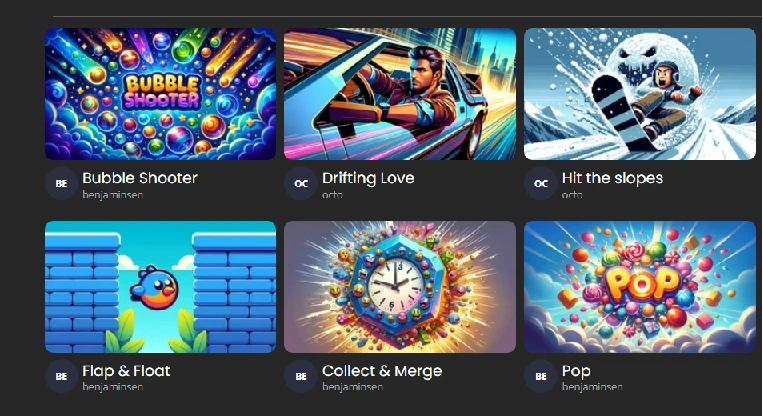This screenshot has height=416, width=763.
Task: Click the BE avatar beside Collect & Merge
Action: pyautogui.click(x=301, y=376)
